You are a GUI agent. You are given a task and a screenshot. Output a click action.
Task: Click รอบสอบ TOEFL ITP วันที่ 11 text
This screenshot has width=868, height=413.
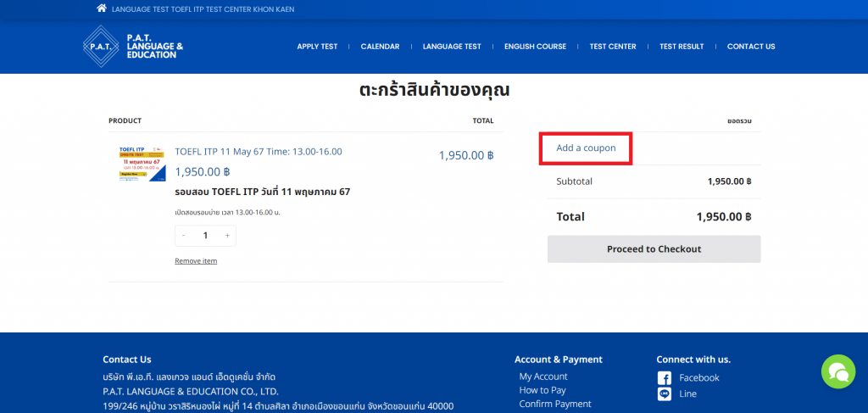click(x=263, y=193)
